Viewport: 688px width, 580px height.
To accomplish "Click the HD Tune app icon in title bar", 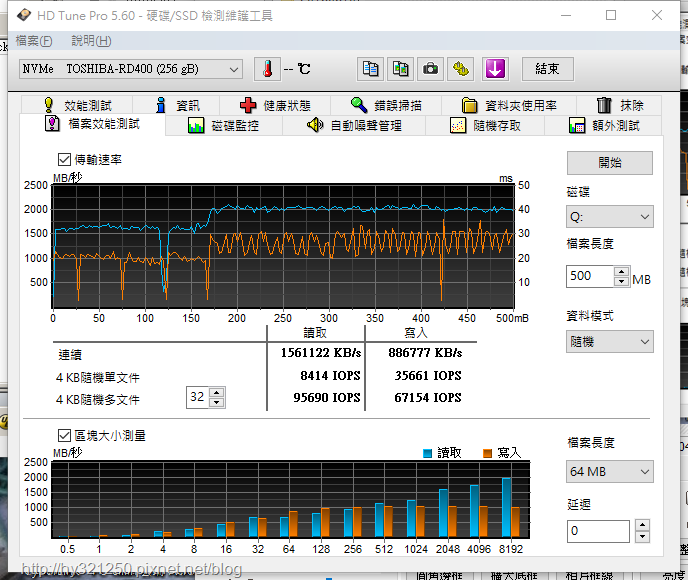I will click(24, 15).
